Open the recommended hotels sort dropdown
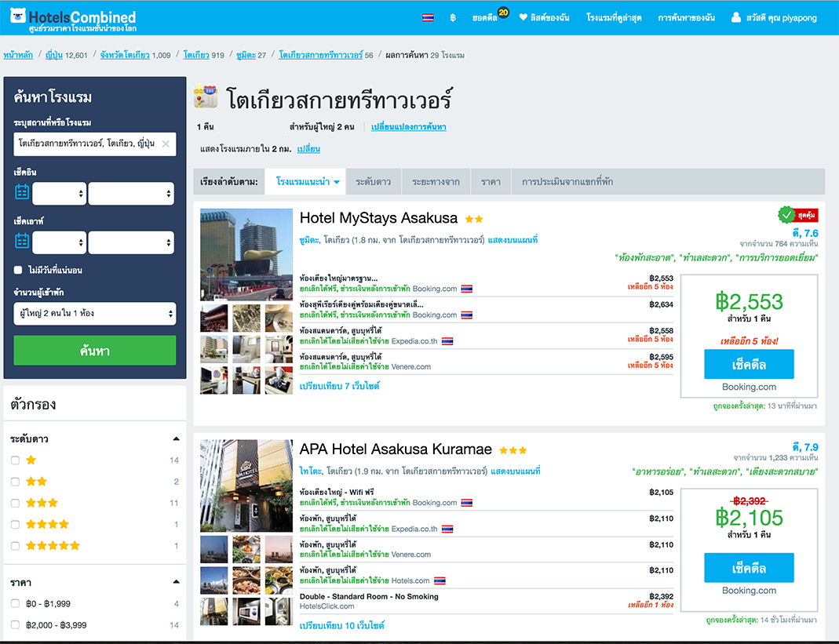This screenshot has height=644, width=839. coord(308,182)
